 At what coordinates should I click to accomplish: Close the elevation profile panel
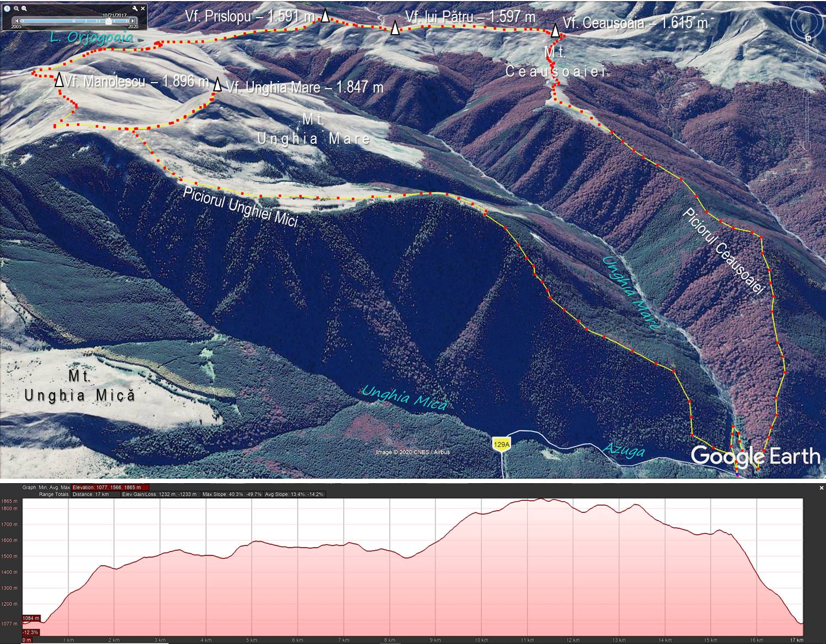tap(821, 488)
